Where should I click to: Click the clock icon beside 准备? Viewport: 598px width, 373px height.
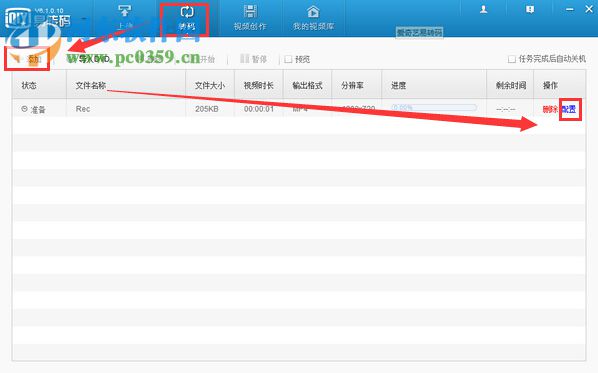coord(24,109)
